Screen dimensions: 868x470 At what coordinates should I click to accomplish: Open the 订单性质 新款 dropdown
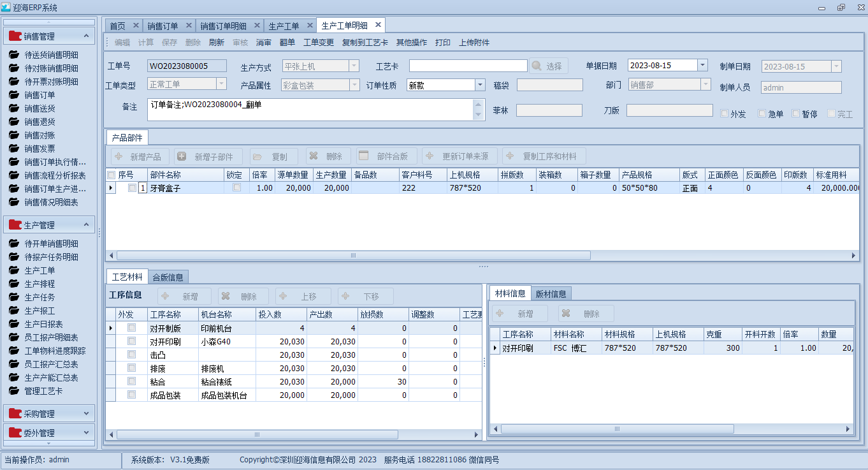coord(480,84)
